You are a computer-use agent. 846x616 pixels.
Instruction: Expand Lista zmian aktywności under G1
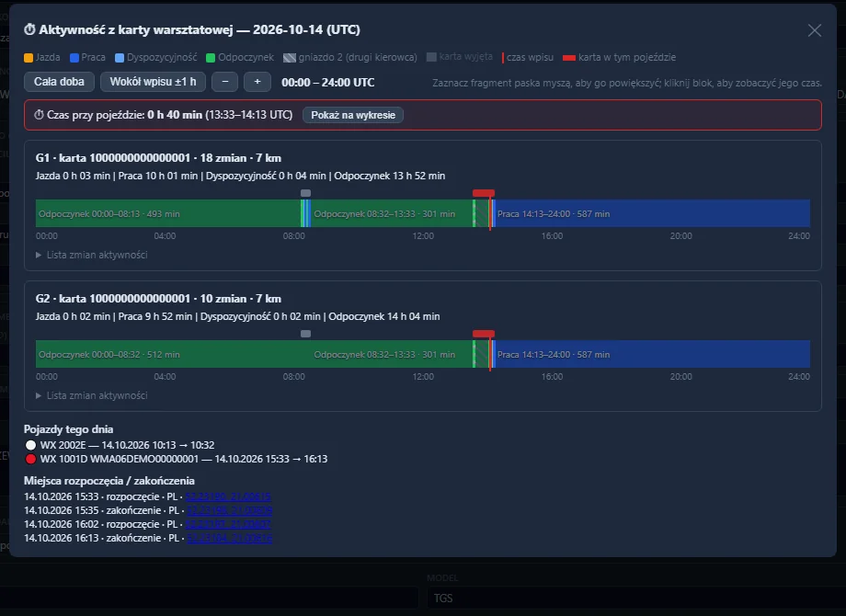click(x=92, y=255)
